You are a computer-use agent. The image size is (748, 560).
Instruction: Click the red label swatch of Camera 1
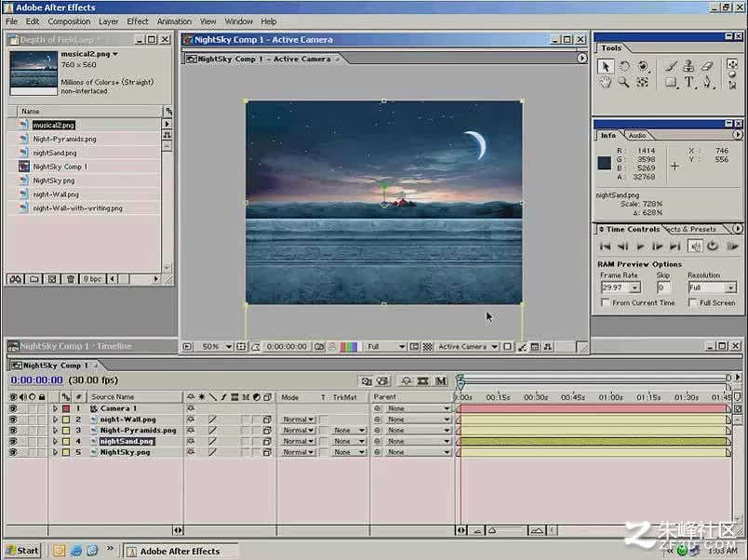(x=66, y=408)
